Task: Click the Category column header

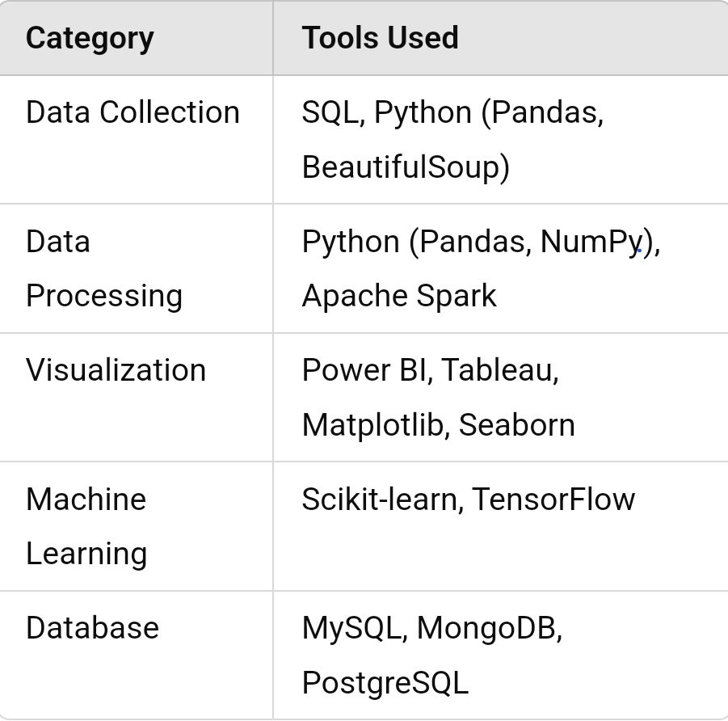Action: point(89,38)
